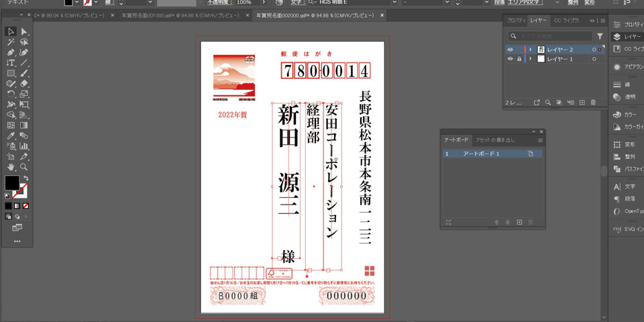Select the Hand tool
The image size is (644, 322).
coord(11,166)
